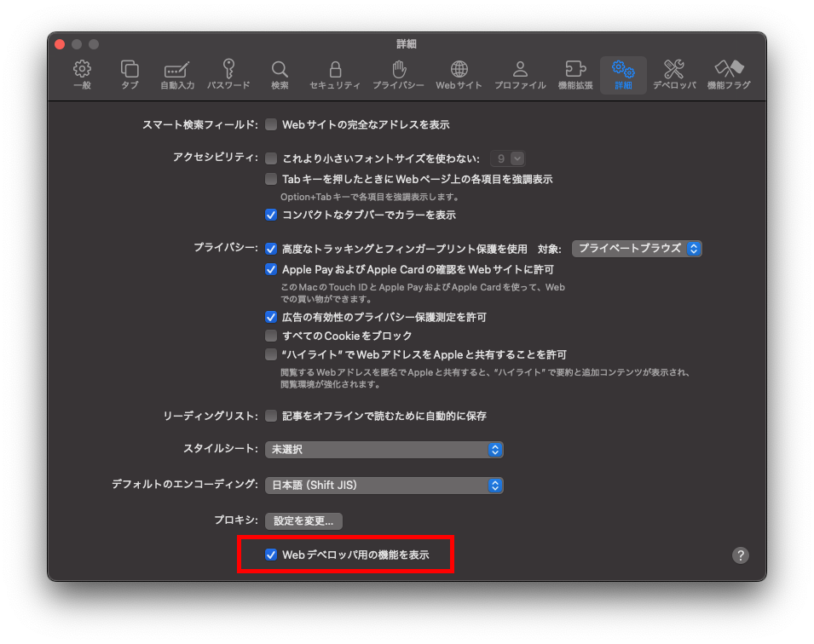Open the プライベートブラウズ target dropdown
Screen dimensions: 814x644
(x=637, y=249)
